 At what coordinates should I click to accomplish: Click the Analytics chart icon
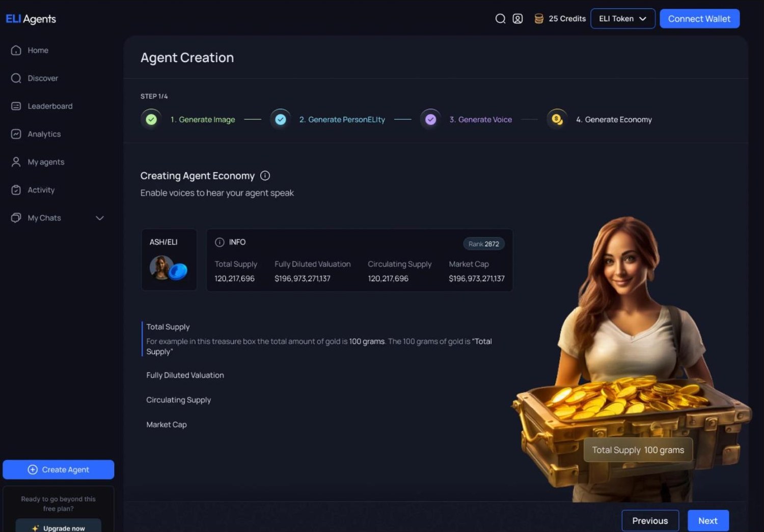click(16, 134)
